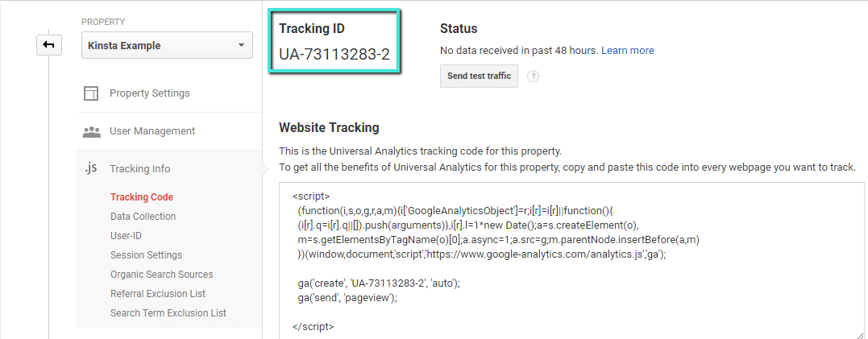Select Tracking Code submenu item
Viewport: 868px width, 339px height.
pyautogui.click(x=142, y=196)
